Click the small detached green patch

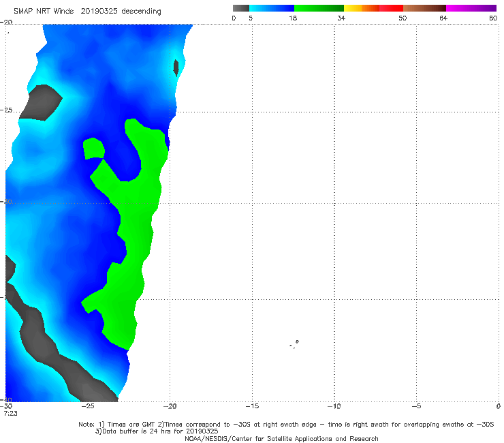coord(93,148)
